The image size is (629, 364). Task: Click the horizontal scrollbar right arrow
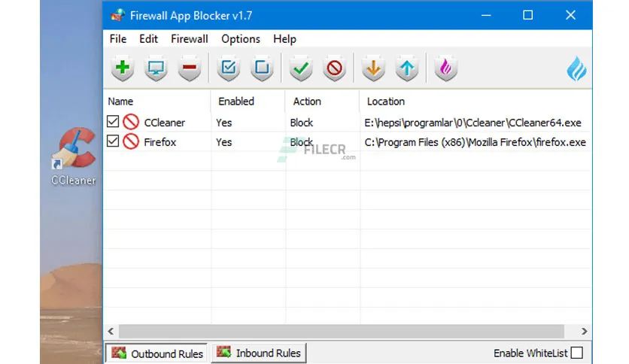point(584,331)
